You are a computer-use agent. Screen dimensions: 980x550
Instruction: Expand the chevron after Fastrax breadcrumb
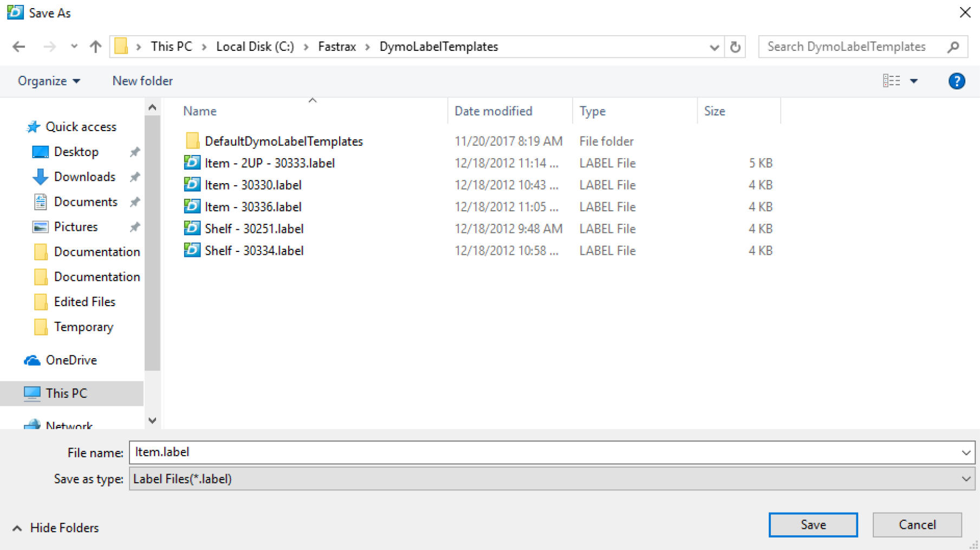368,47
